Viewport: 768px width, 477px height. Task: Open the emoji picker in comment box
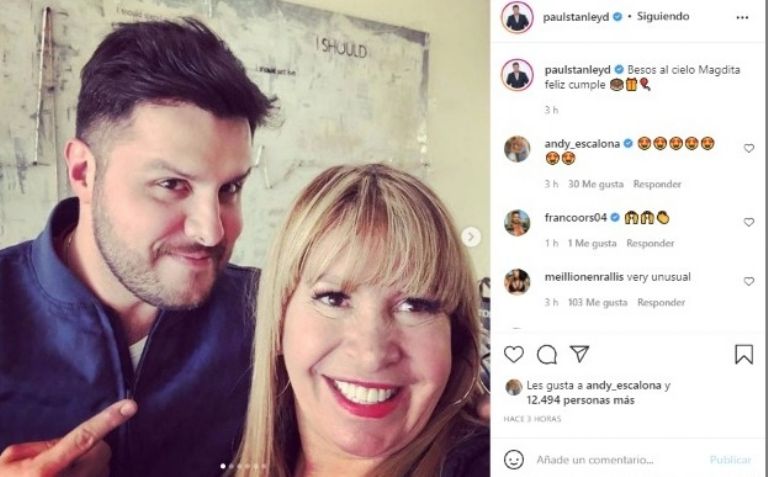coord(514,459)
